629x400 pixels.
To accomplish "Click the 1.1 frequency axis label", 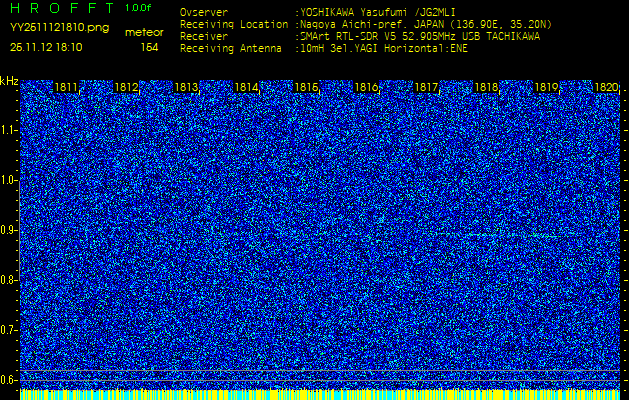I will [8, 130].
